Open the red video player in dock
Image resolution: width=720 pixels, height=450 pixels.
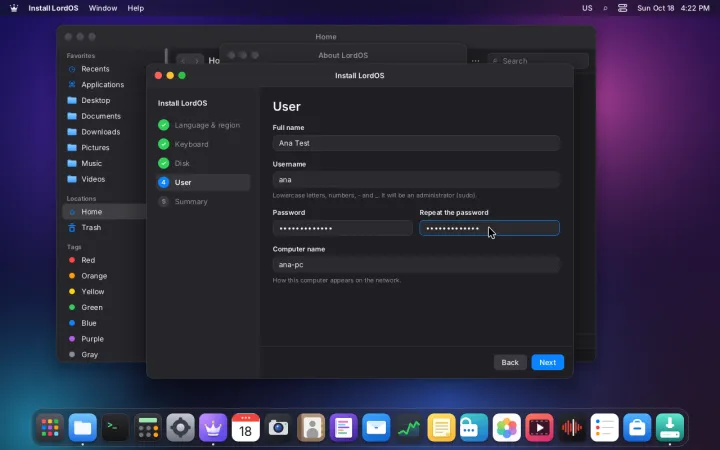pos(539,428)
